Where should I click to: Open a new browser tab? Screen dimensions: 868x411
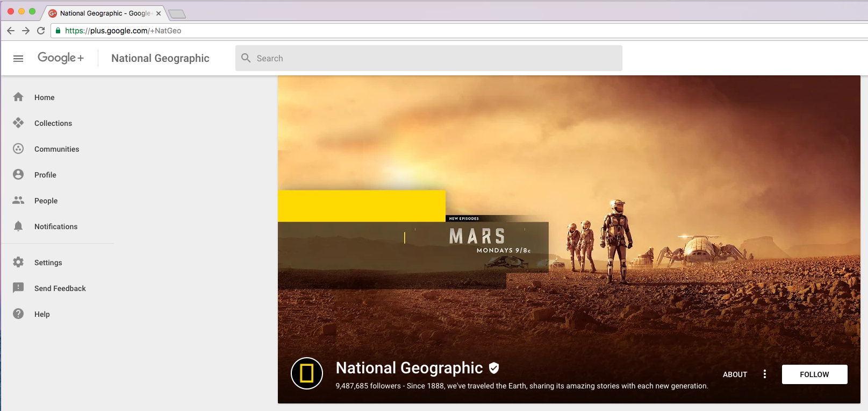pos(177,14)
